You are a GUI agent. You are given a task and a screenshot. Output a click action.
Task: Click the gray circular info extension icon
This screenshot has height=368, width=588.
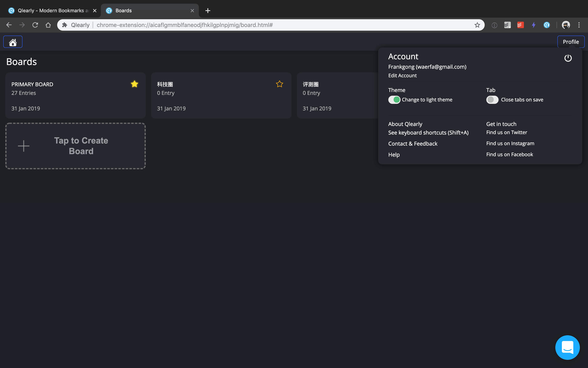pos(494,25)
